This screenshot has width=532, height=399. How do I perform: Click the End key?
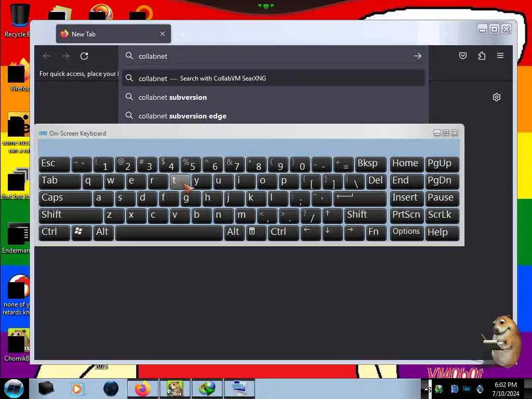pos(406,181)
